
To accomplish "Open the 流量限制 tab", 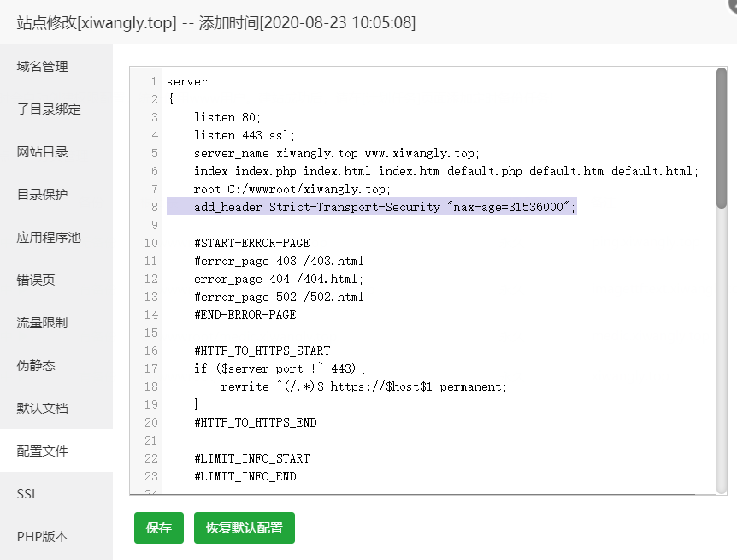I will click(x=43, y=323).
